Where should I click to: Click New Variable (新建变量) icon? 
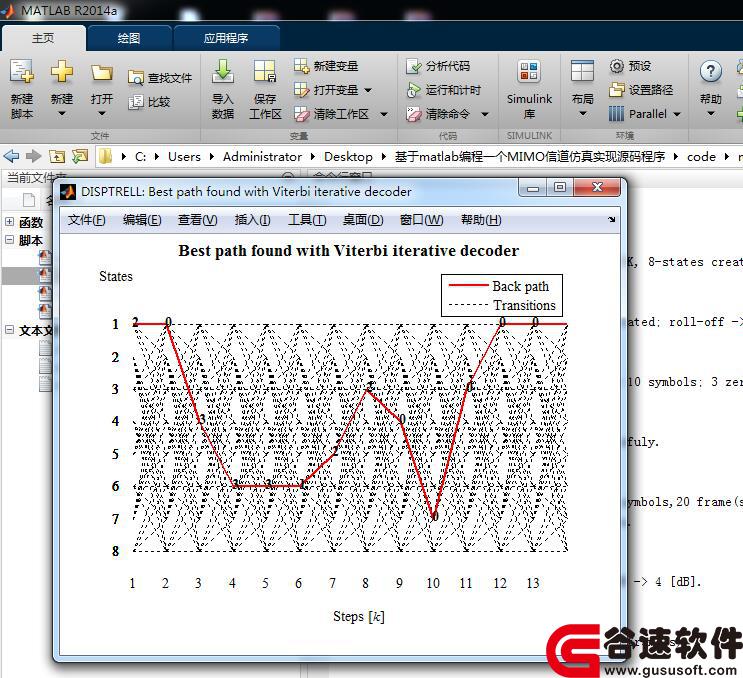pyautogui.click(x=301, y=66)
